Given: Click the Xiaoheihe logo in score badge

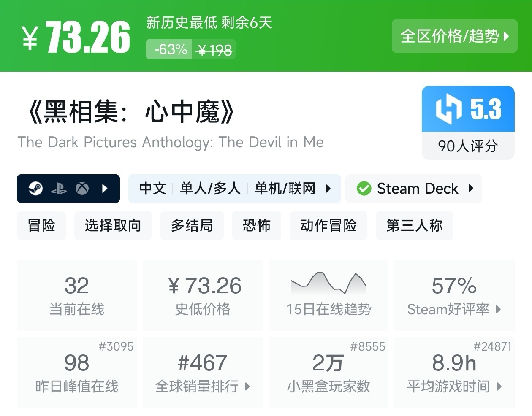Looking at the screenshot, I should pyautogui.click(x=448, y=109).
